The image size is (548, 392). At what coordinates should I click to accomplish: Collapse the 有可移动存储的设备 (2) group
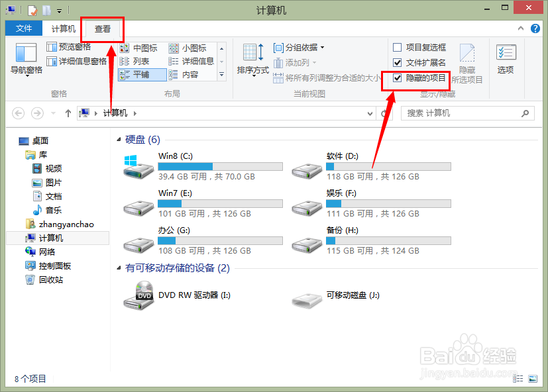pyautogui.click(x=119, y=268)
